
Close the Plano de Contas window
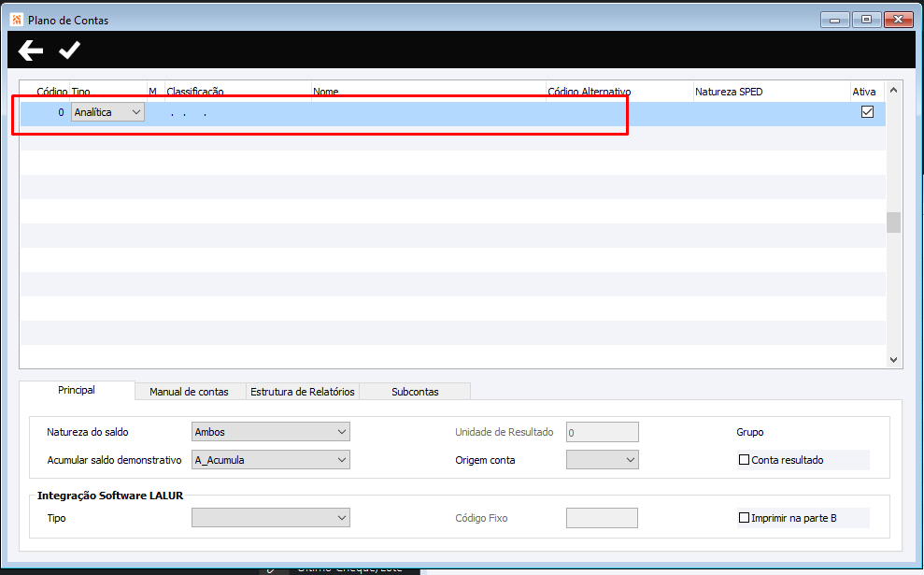point(899,20)
